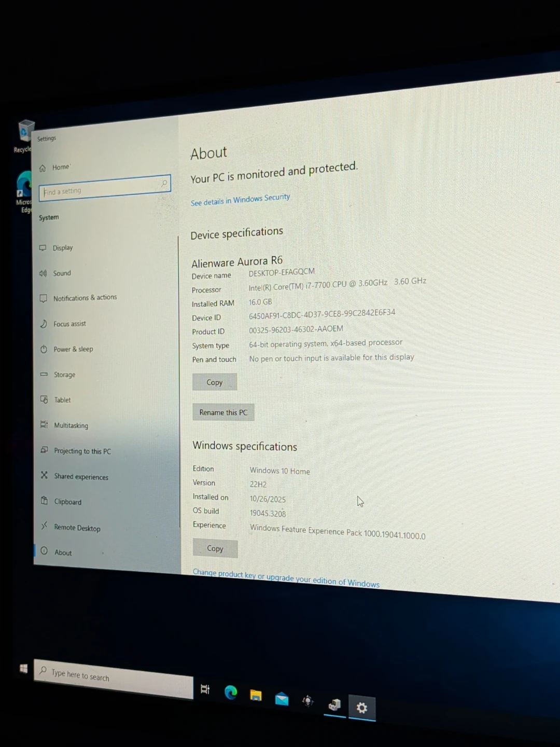Screen dimensions: 560x747
Task: Click Rename this PC button
Action: (223, 412)
